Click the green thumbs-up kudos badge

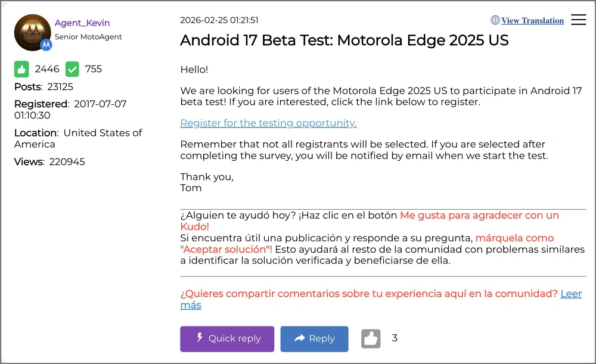(x=21, y=69)
